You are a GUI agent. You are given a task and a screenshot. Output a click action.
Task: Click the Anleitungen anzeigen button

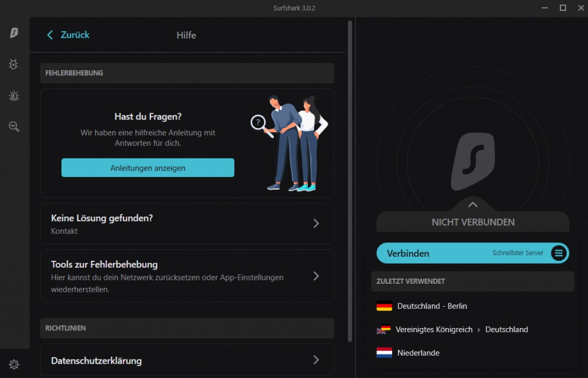click(148, 168)
